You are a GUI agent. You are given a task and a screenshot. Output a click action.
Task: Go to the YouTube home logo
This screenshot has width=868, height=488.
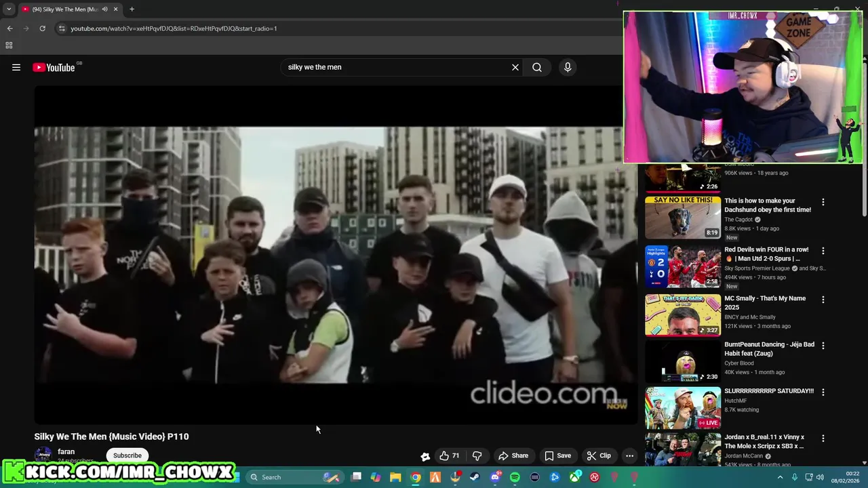(x=54, y=67)
